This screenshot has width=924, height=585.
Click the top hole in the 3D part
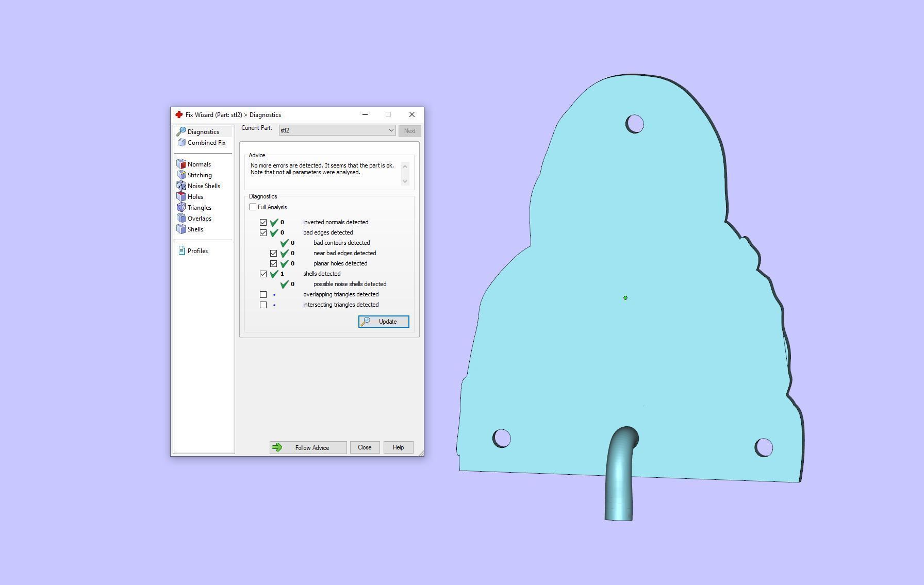[635, 124]
